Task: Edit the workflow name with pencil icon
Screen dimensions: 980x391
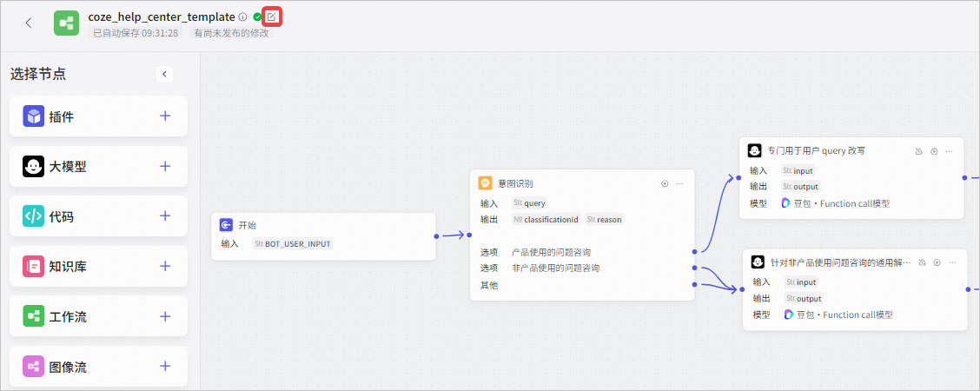Action: (271, 17)
